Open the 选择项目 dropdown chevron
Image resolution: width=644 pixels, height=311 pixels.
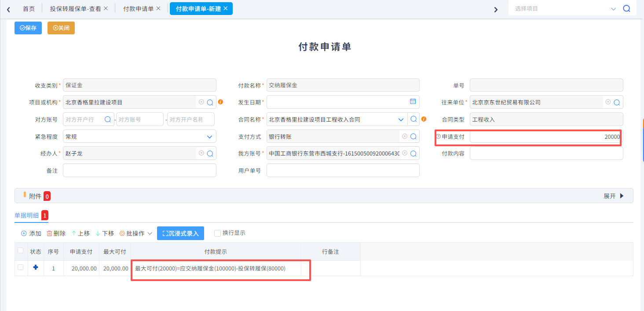(x=613, y=9)
